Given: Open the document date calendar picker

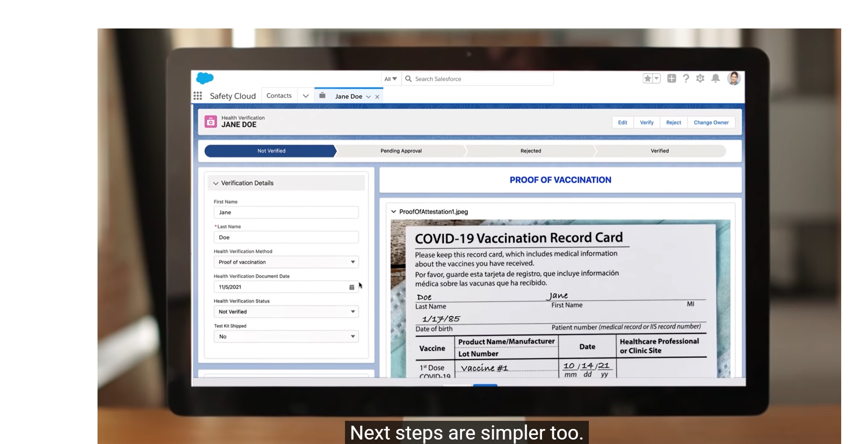Looking at the screenshot, I should click(352, 287).
